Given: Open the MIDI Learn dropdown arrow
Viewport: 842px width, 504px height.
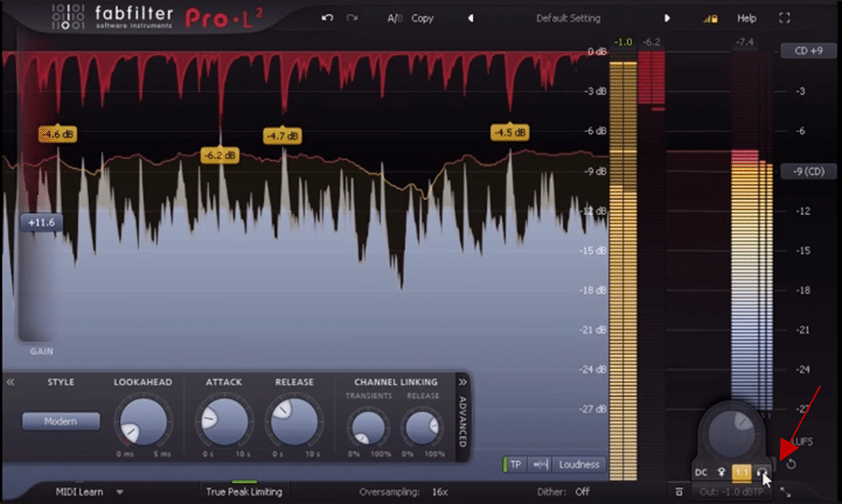Looking at the screenshot, I should point(120,492).
